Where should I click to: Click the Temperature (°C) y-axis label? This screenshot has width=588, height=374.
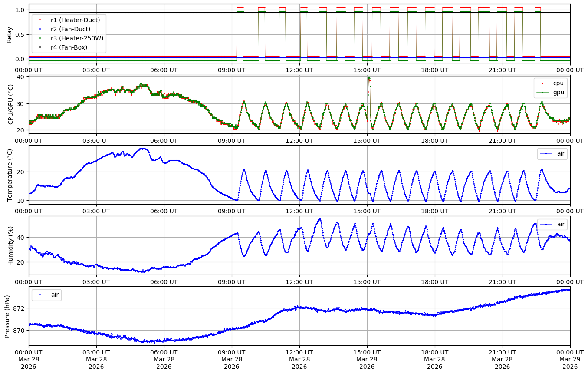click(x=10, y=175)
